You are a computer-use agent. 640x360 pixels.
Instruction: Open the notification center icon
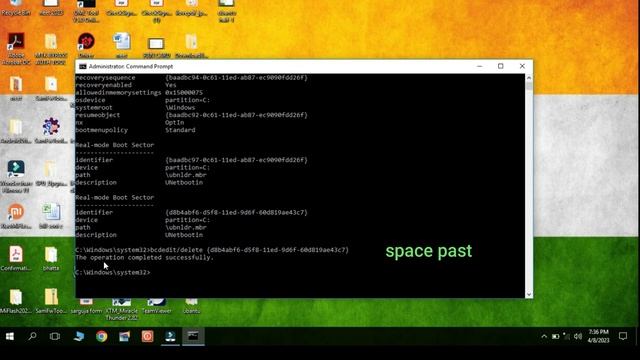pos(623,336)
